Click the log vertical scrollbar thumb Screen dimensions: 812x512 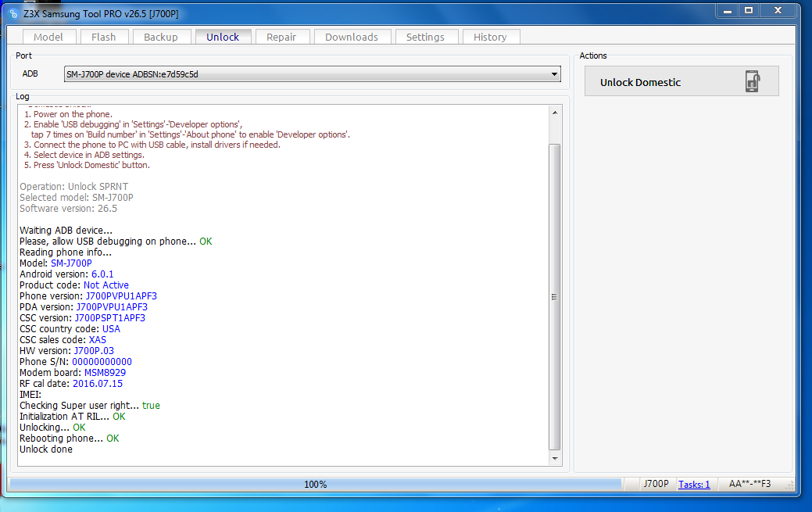[555, 297]
